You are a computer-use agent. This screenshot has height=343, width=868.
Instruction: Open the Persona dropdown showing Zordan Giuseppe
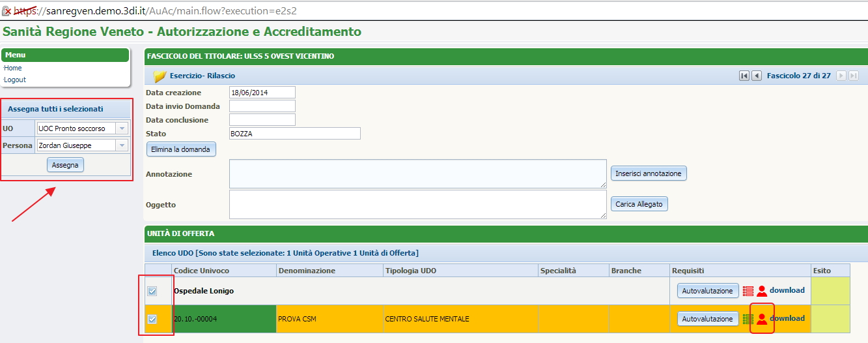click(121, 145)
